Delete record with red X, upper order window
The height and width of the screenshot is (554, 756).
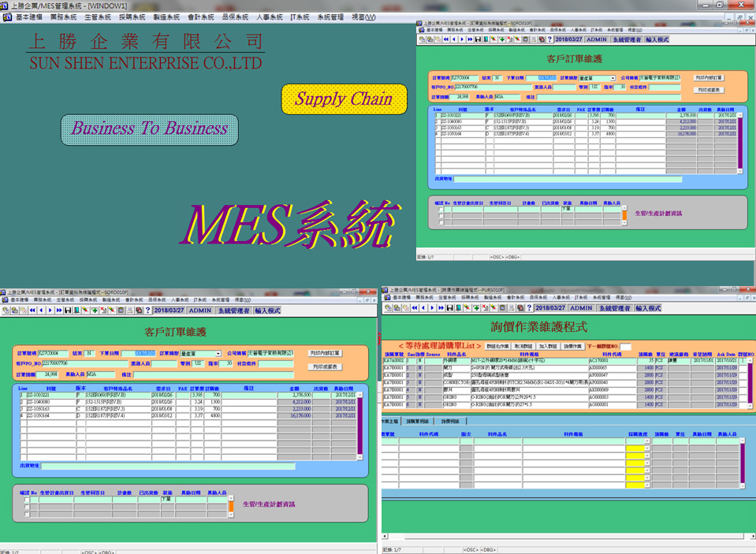509,39
